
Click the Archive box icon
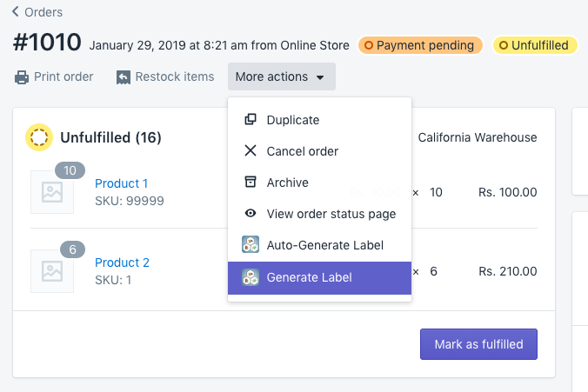tap(251, 183)
